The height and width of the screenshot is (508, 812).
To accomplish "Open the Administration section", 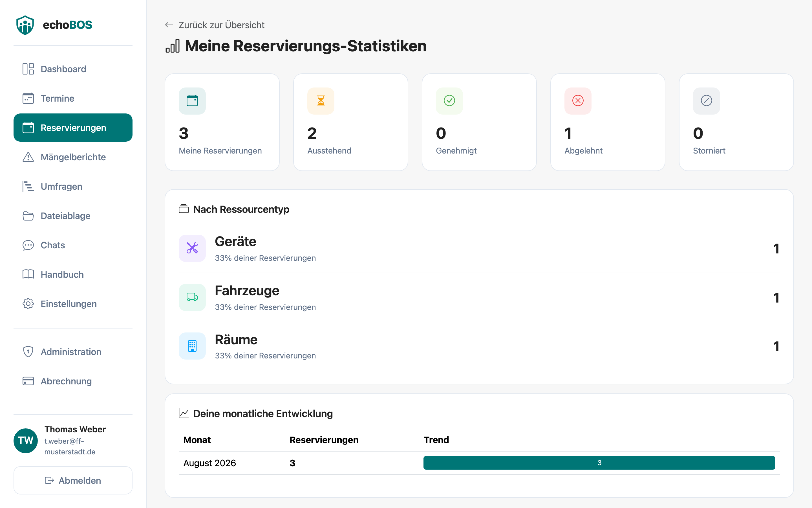I will tap(73, 352).
